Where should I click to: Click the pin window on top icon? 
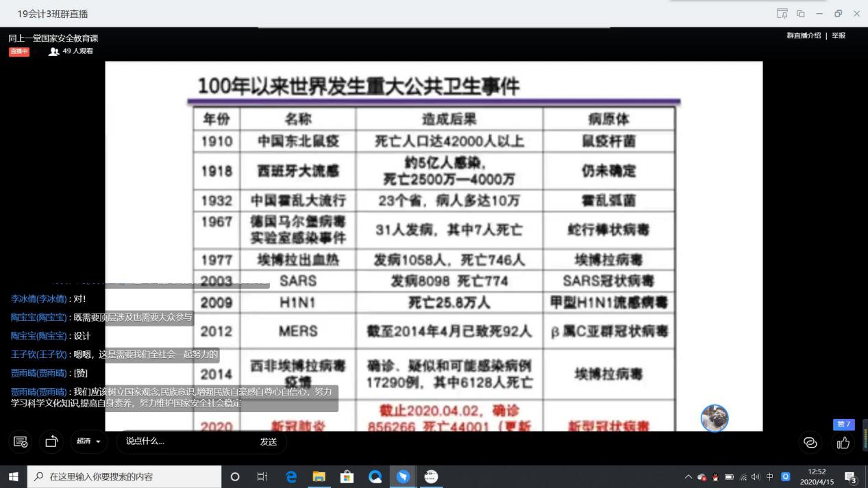click(782, 14)
